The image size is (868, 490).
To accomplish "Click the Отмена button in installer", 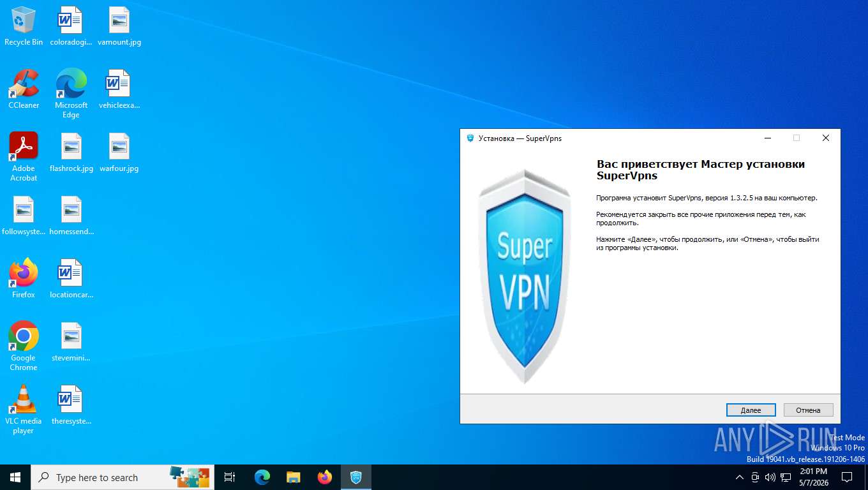I will coord(808,410).
